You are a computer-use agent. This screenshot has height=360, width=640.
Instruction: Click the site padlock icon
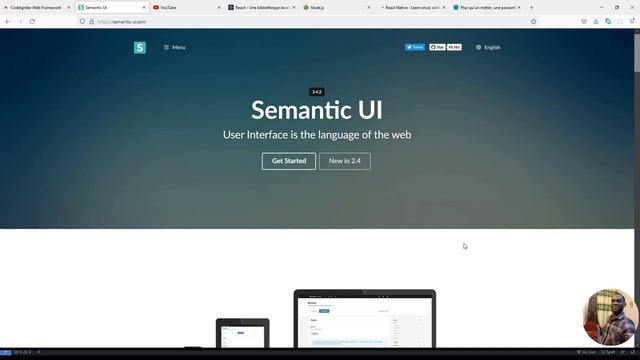coord(91,22)
